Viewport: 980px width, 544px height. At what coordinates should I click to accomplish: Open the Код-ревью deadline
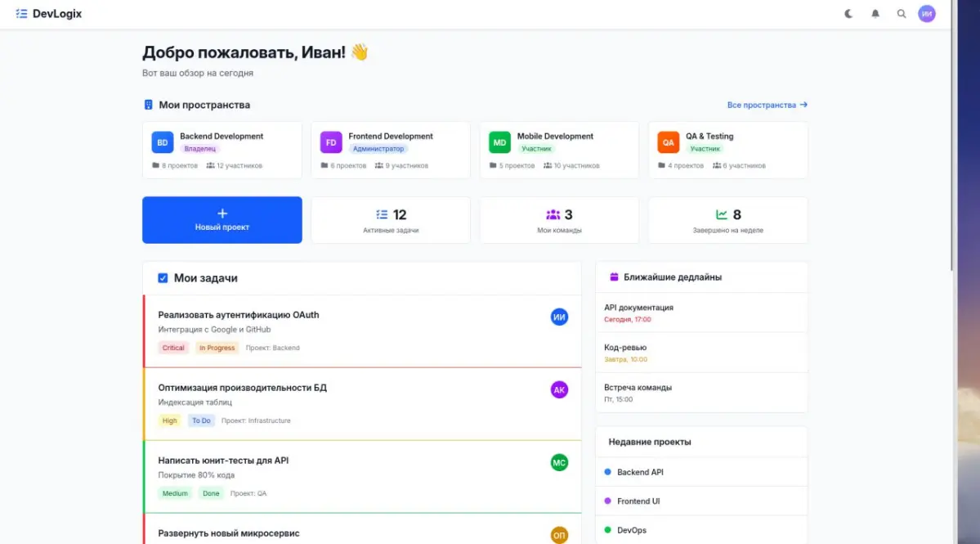point(701,353)
